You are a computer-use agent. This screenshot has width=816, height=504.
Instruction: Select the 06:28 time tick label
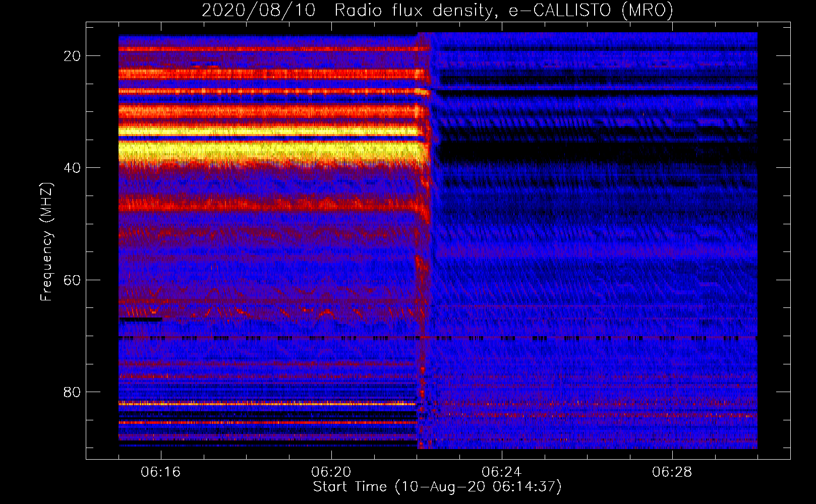pos(672,472)
